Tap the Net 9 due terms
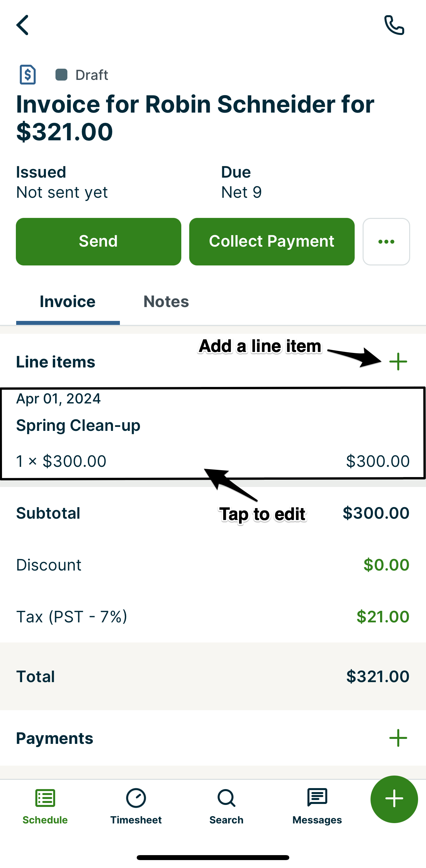This screenshot has width=426, height=868. 241,192
